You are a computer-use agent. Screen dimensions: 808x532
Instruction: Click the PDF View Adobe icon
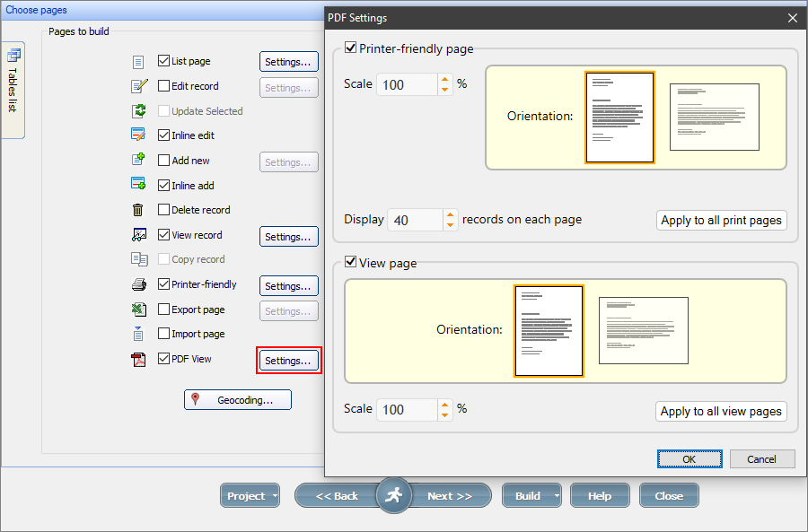[138, 359]
